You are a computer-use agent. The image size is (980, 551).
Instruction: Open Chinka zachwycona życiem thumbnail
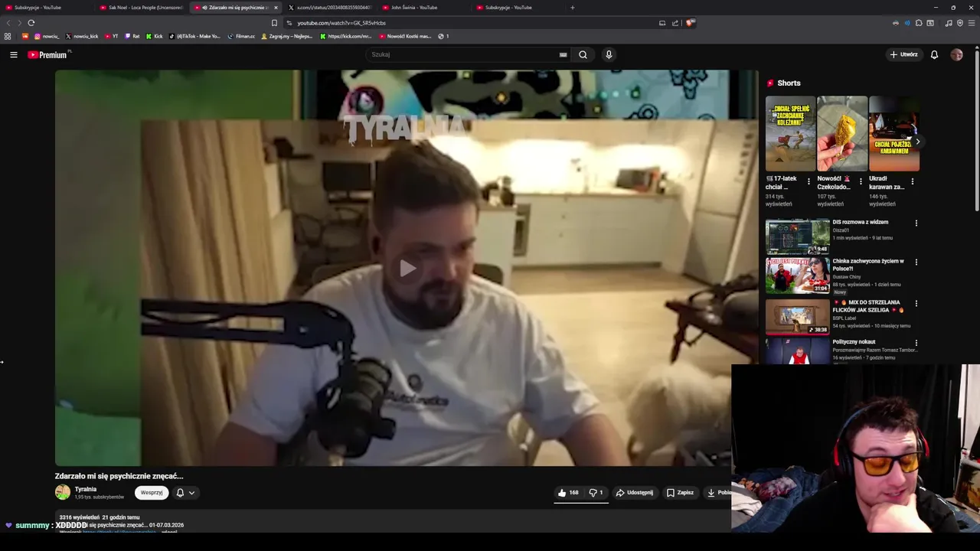point(798,275)
